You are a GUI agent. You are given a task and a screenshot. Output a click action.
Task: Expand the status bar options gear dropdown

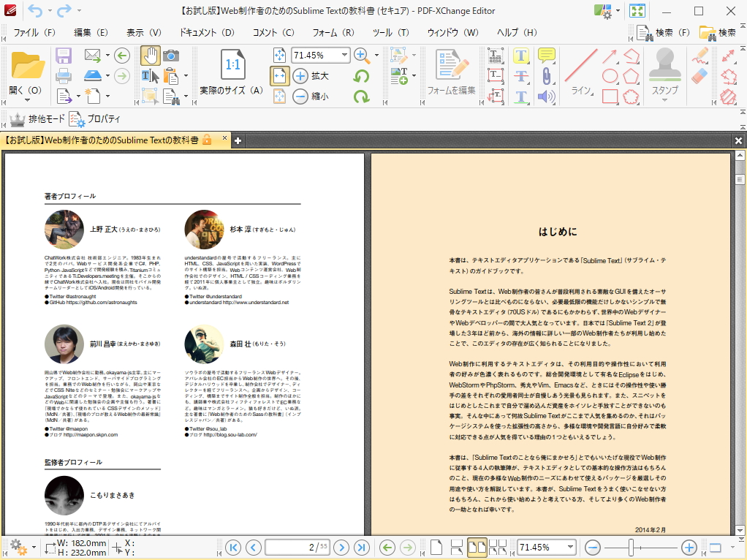[x=34, y=547]
